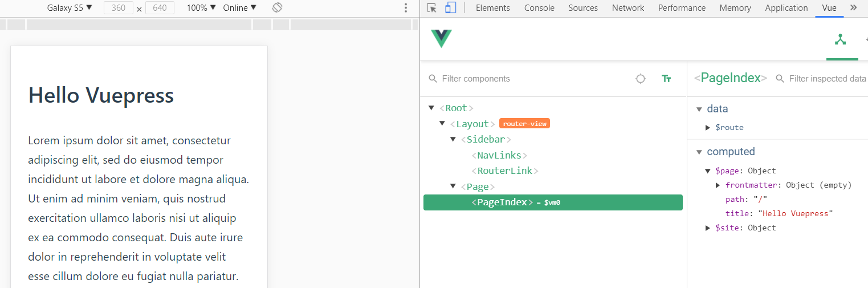Switch to the Sources tab
This screenshot has width=868, height=288.
[x=583, y=8]
